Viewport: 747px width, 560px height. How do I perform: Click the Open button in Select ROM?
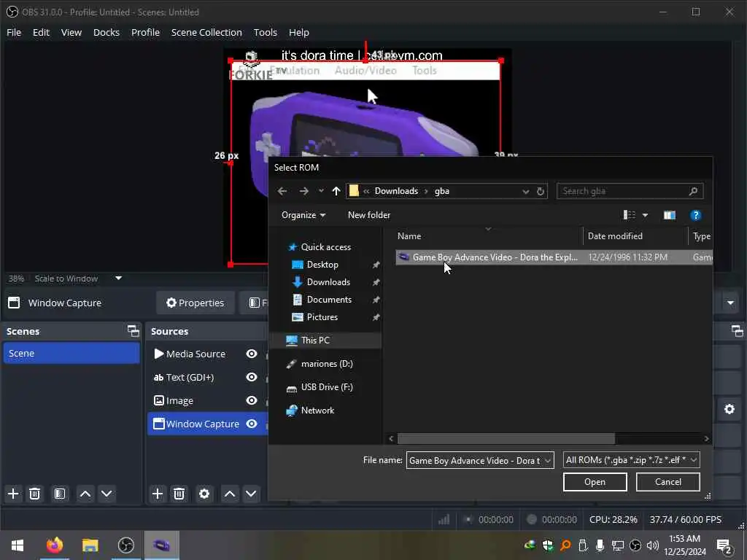595,482
